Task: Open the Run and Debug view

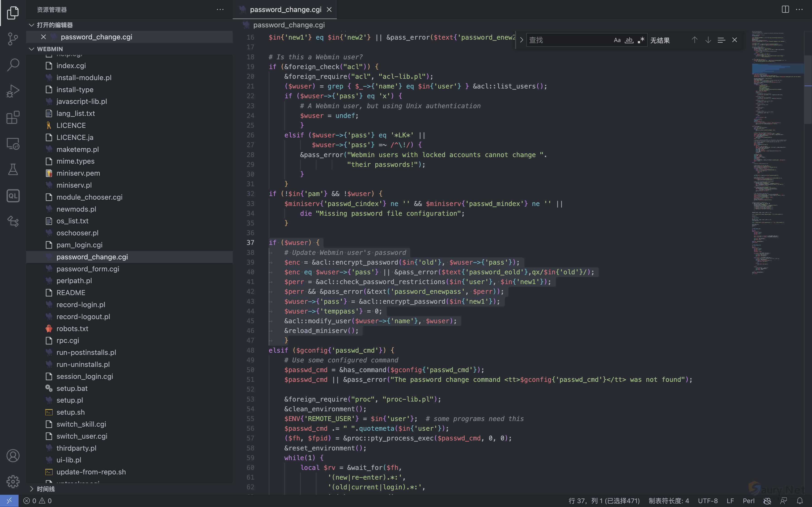Action: tap(13, 91)
